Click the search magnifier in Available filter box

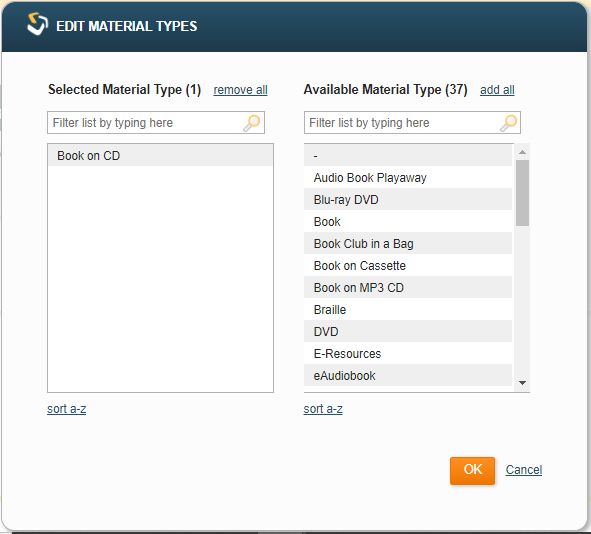[x=508, y=123]
